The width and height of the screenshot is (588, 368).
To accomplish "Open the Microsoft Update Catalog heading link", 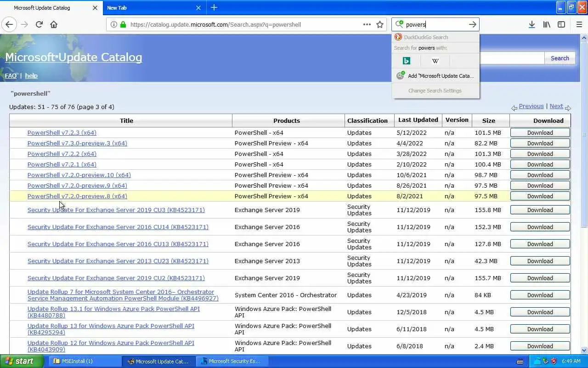I will [73, 57].
